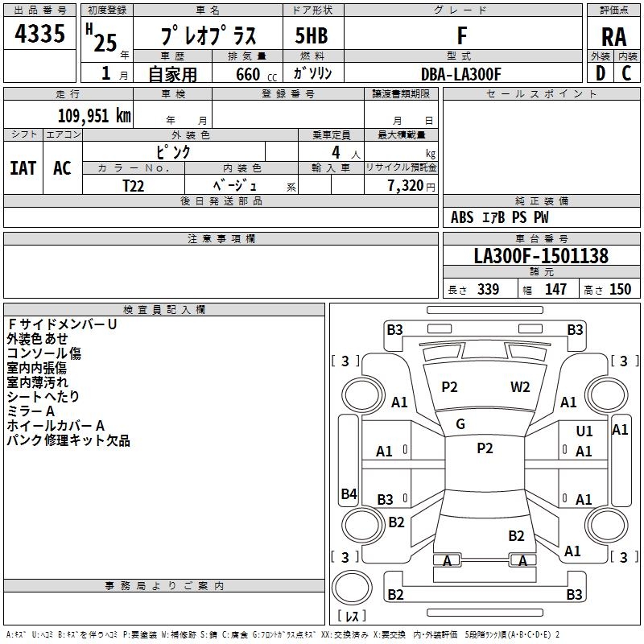Image resolution: width=644 pixels, height=644 pixels.
Task: Select the bracketed レス box below diagram
Action: tap(351, 617)
